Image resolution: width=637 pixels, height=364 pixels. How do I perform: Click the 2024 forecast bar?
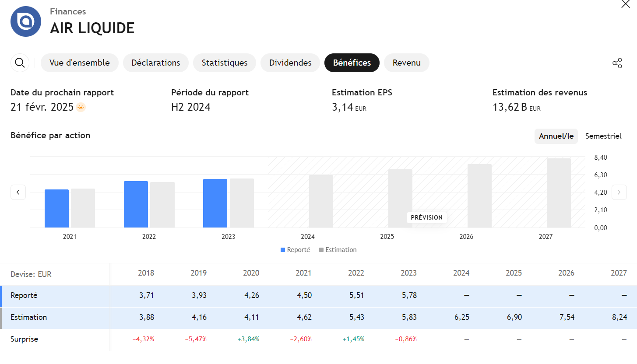[321, 201]
